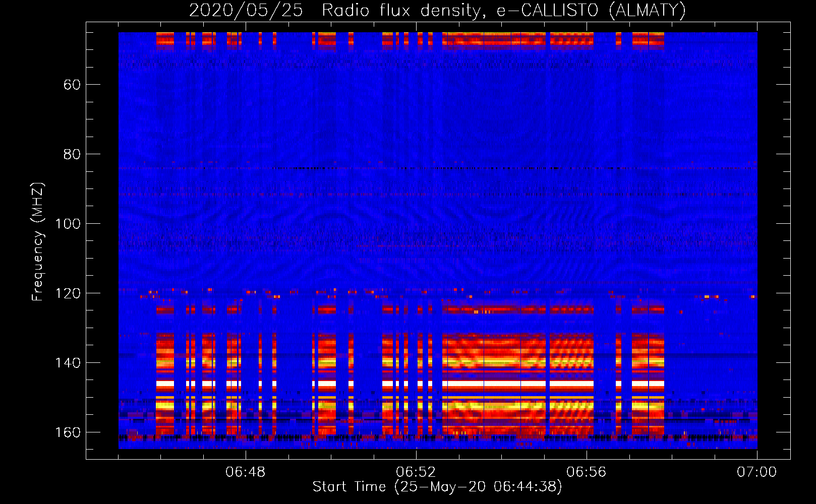Click the 'Start Time (25-May-20 06:44:38)' label
This screenshot has width=816, height=504.
pyautogui.click(x=437, y=487)
